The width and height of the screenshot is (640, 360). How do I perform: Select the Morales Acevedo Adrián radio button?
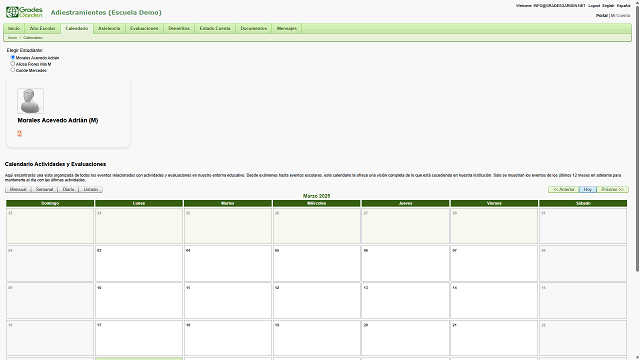[13, 58]
